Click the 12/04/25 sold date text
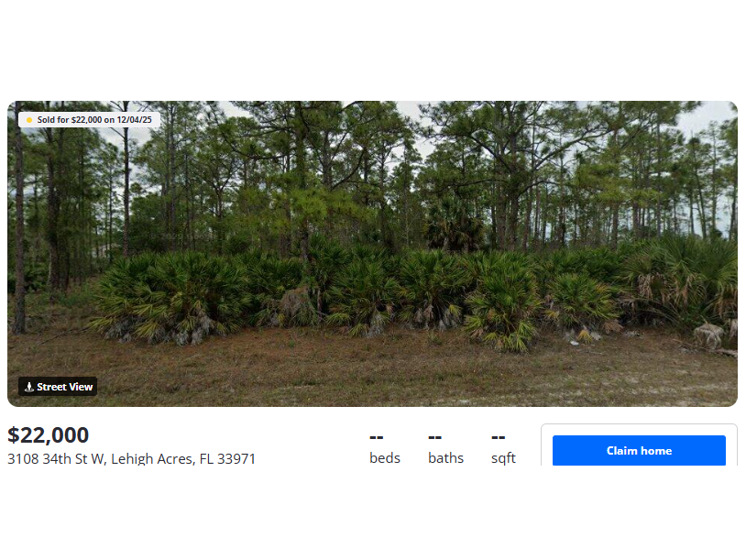Viewport: 746px width, 560px height. coord(134,120)
